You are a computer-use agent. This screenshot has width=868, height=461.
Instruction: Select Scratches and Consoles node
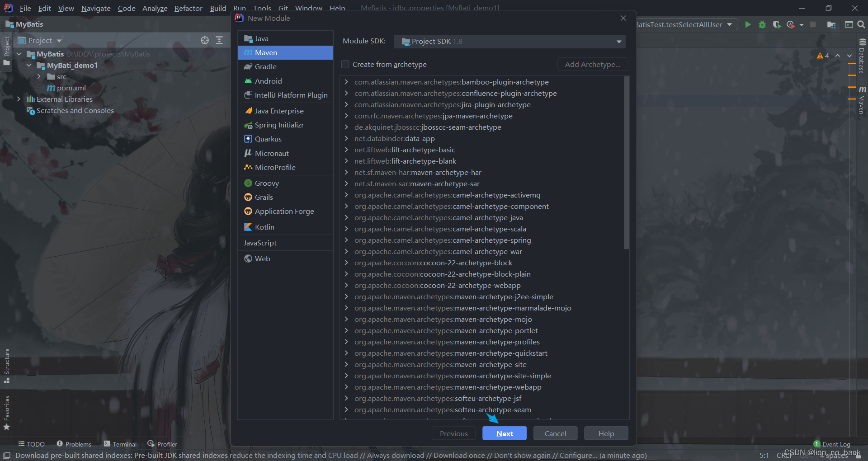(x=70, y=110)
